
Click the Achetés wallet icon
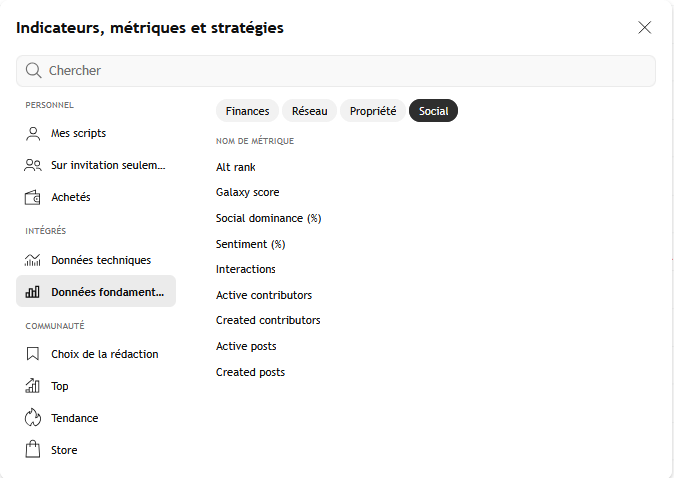[33, 197]
